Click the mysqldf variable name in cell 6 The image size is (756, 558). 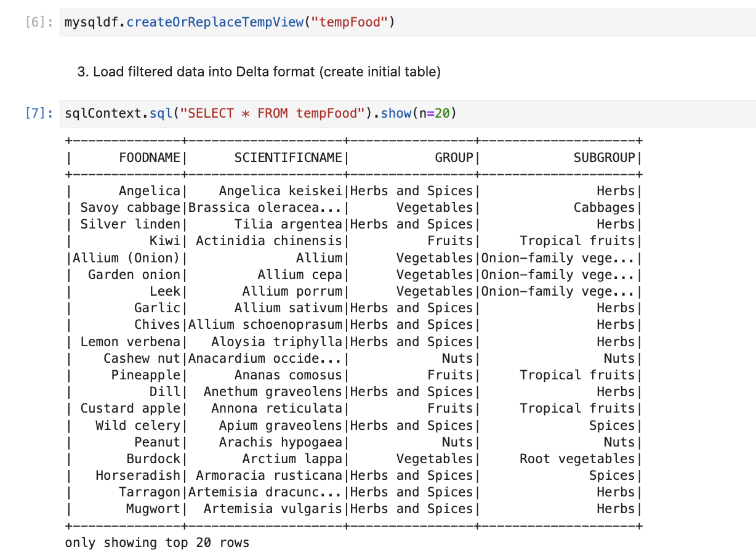pyautogui.click(x=91, y=23)
